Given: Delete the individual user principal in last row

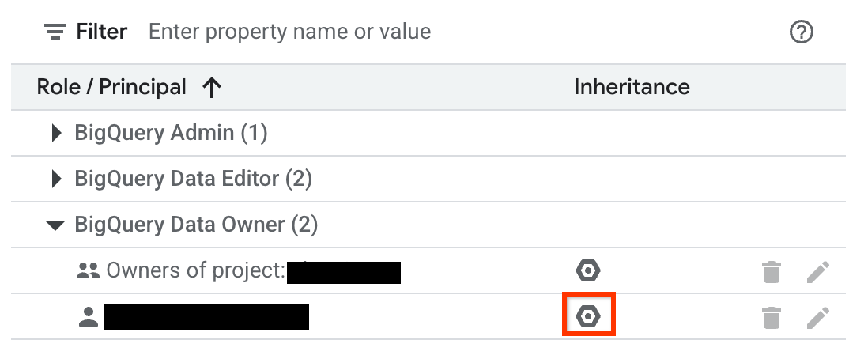Looking at the screenshot, I should pos(771,319).
